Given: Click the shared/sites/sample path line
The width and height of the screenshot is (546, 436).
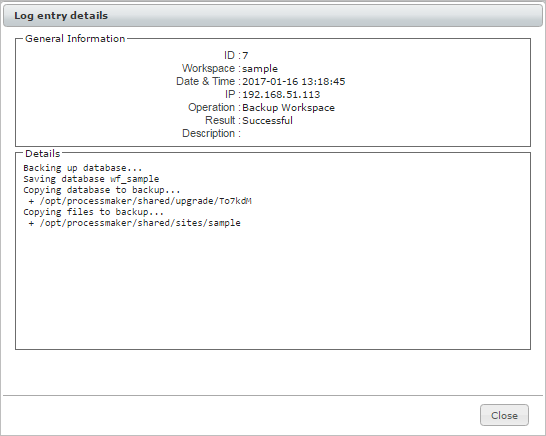Looking at the screenshot, I should [x=134, y=223].
